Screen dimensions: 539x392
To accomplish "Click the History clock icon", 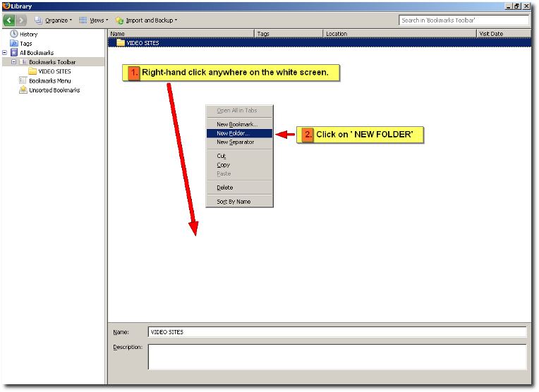I will 14,34.
